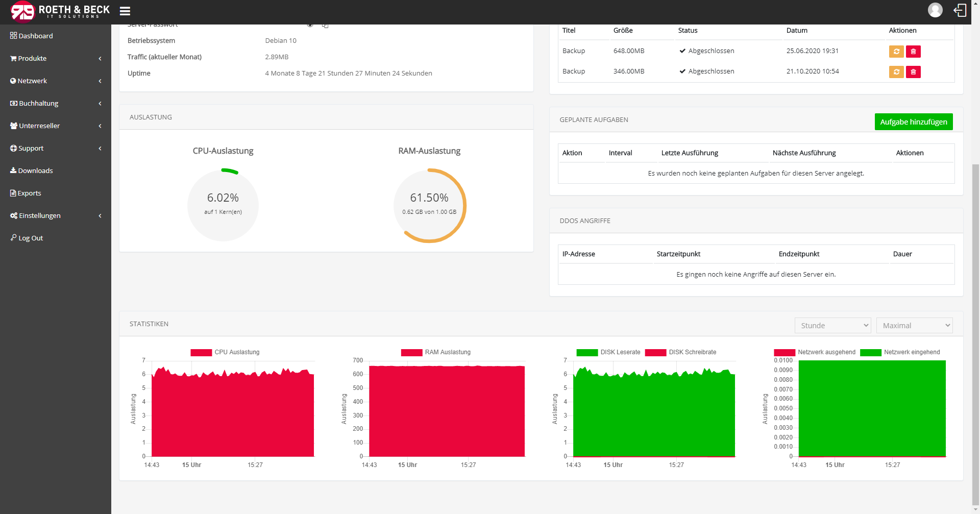Click the logout icon in header
The width and height of the screenshot is (980, 514).
click(x=960, y=10)
